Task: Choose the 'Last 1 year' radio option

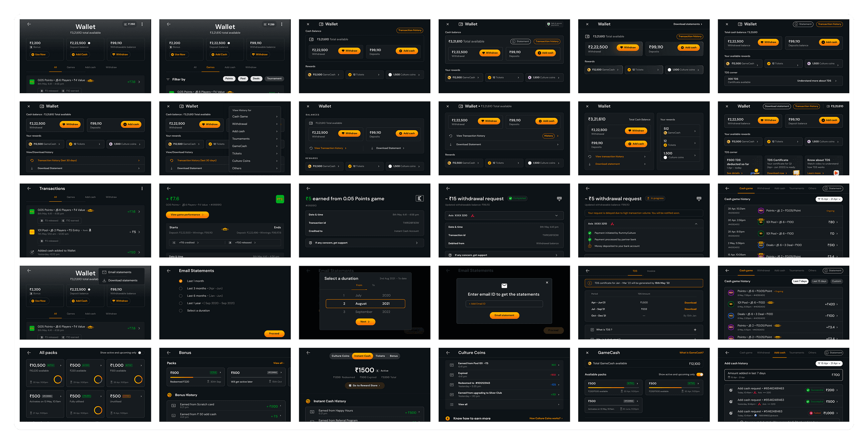Action: (181, 303)
